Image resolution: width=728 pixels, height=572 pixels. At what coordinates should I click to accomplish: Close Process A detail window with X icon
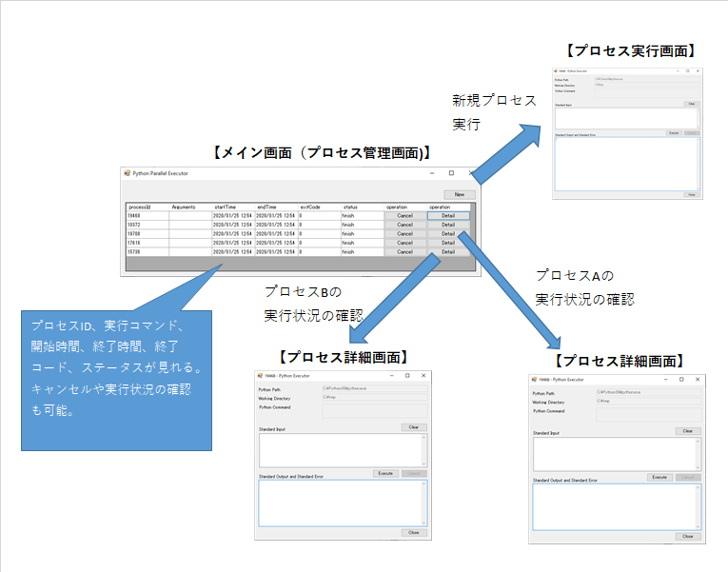[698, 380]
